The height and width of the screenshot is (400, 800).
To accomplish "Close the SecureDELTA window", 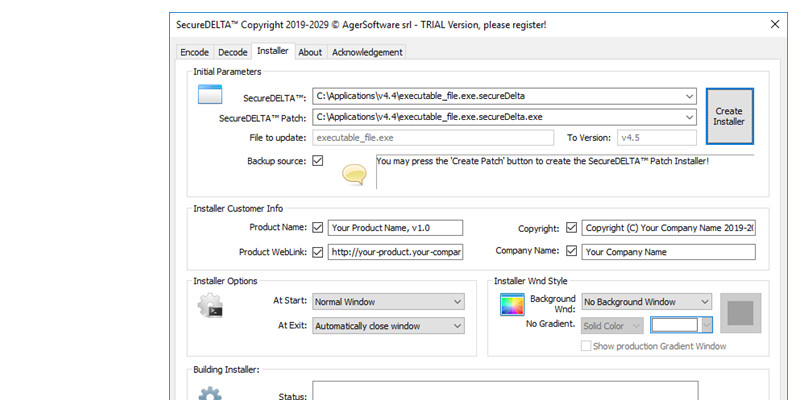I will (774, 24).
